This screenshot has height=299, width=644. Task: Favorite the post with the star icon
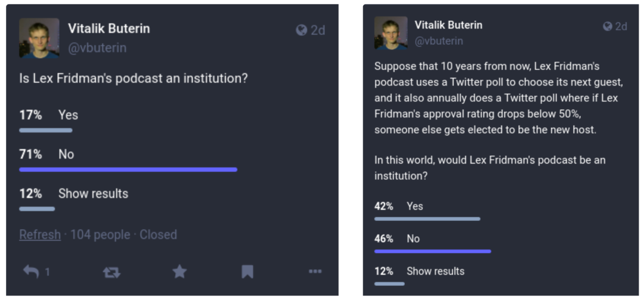click(179, 272)
